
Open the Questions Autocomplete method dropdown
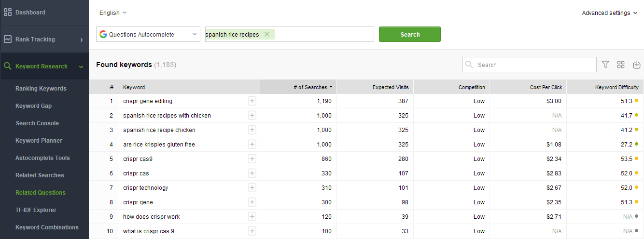pos(148,34)
